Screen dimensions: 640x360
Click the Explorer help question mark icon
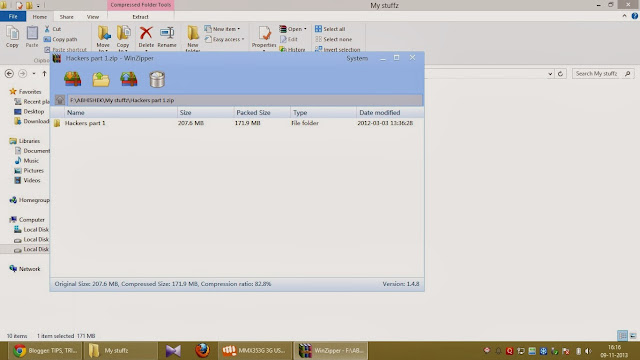pyautogui.click(x=635, y=16)
